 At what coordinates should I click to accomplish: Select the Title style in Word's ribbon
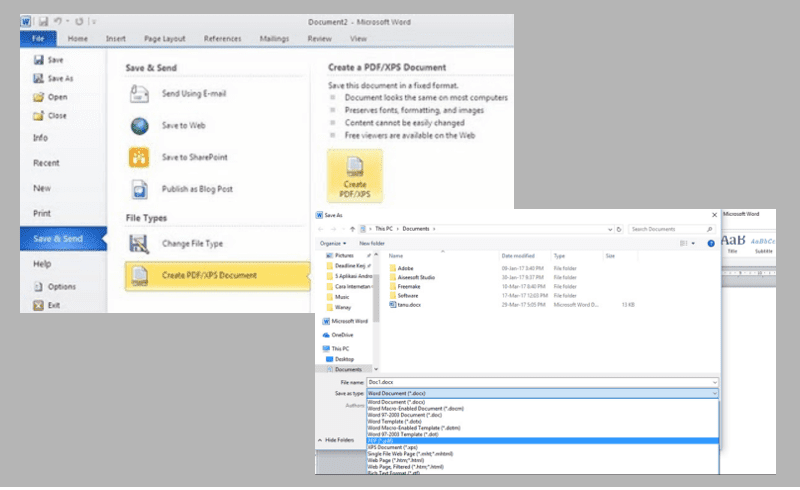pos(733,243)
